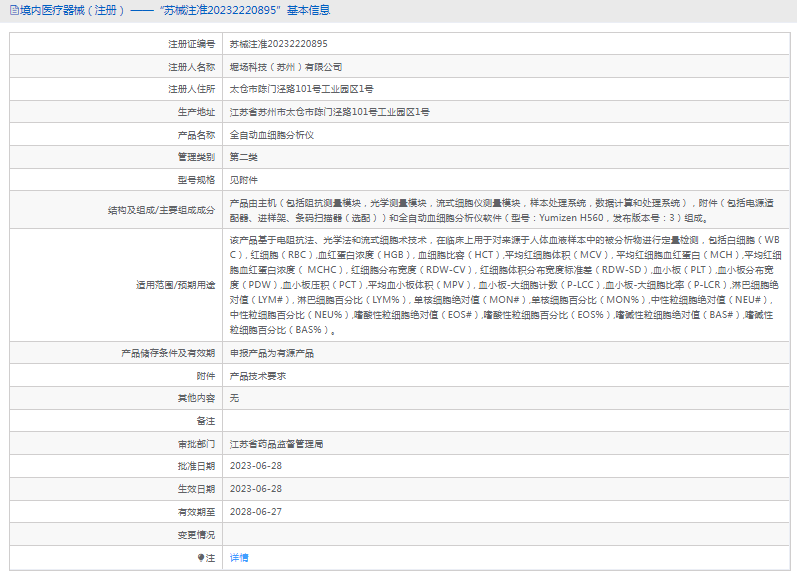Click approval department 江苏省药品监督管理局
797x576 pixels.
point(276,444)
